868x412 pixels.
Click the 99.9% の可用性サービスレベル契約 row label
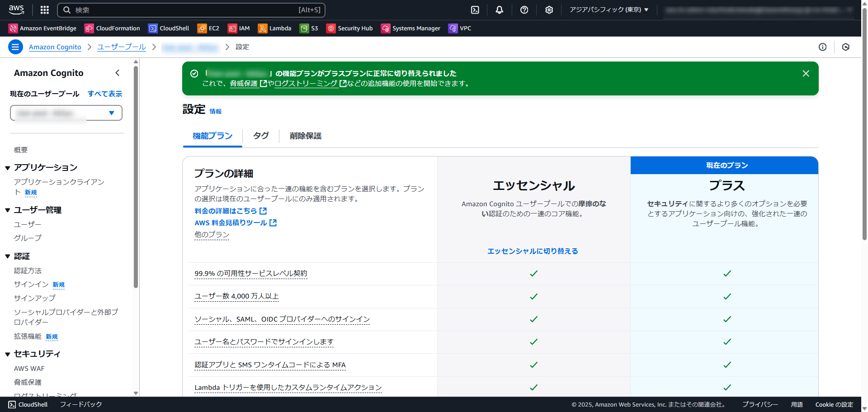(251, 274)
